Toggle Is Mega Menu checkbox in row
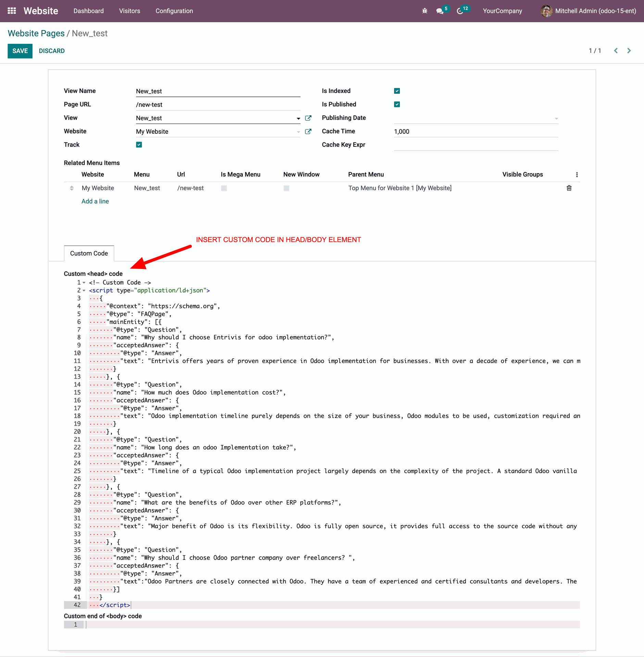Viewport: 644px width, 657px height. pos(224,188)
